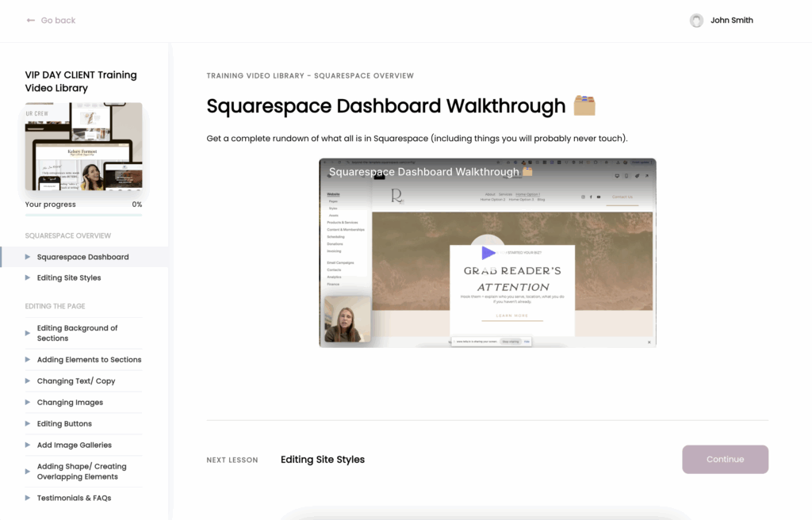Image resolution: width=812 pixels, height=520 pixels.
Task: Click the Your progress label
Action: 50,205
